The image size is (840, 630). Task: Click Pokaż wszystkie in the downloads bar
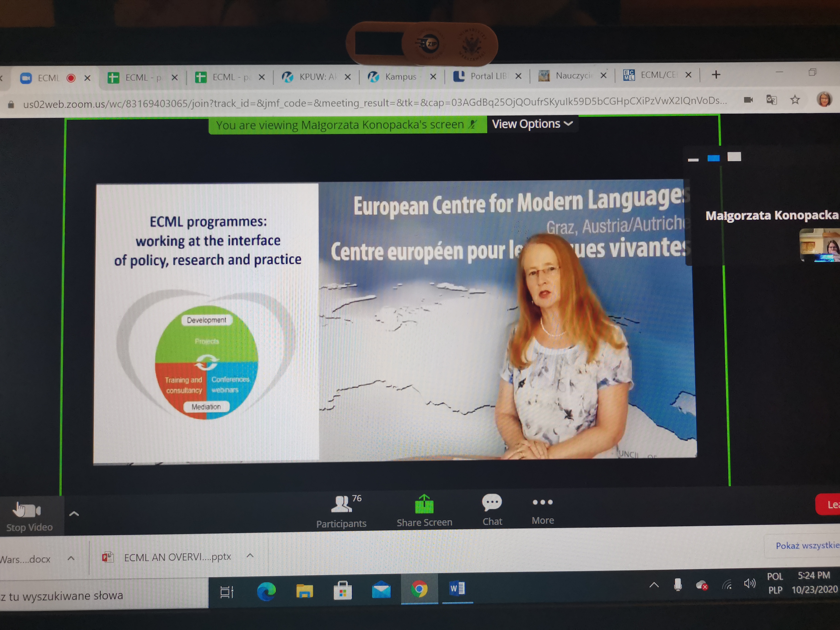(807, 545)
